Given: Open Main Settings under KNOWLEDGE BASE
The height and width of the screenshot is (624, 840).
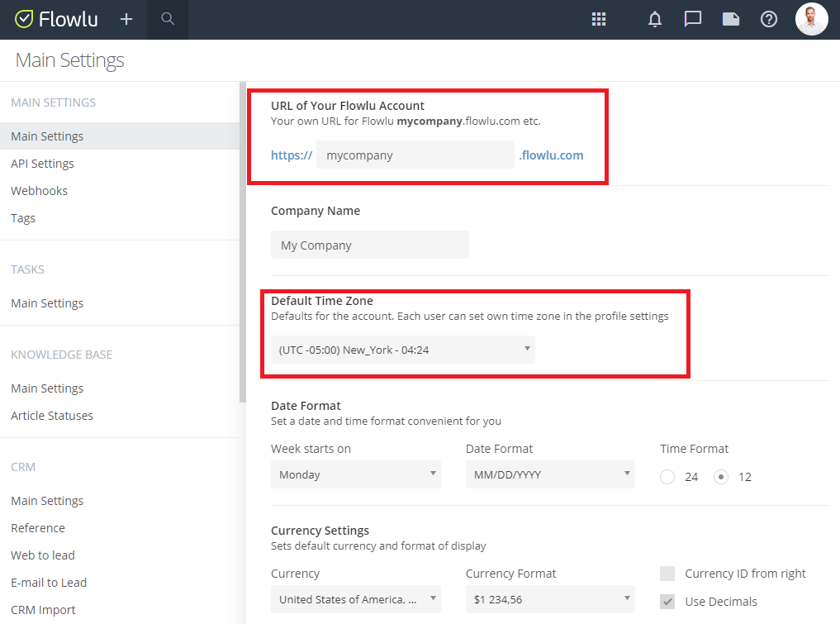Looking at the screenshot, I should tap(47, 388).
